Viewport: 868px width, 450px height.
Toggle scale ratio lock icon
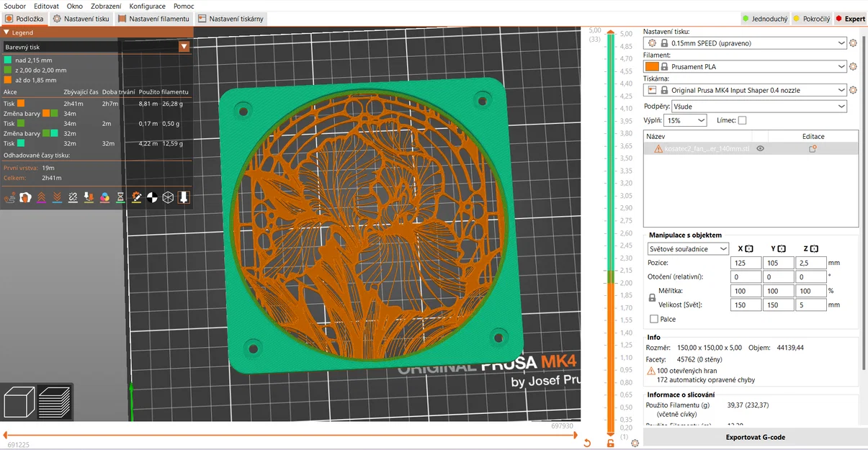pos(653,297)
